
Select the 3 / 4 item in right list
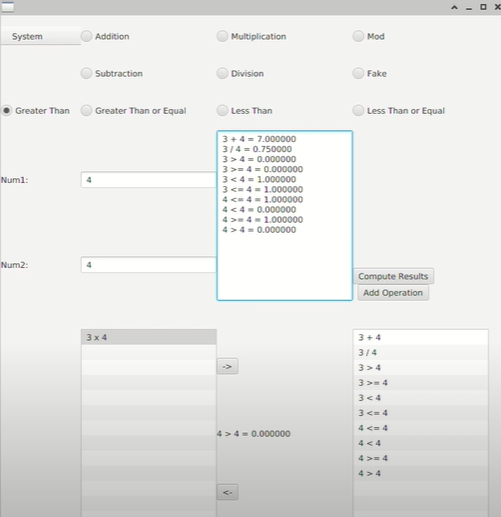421,353
